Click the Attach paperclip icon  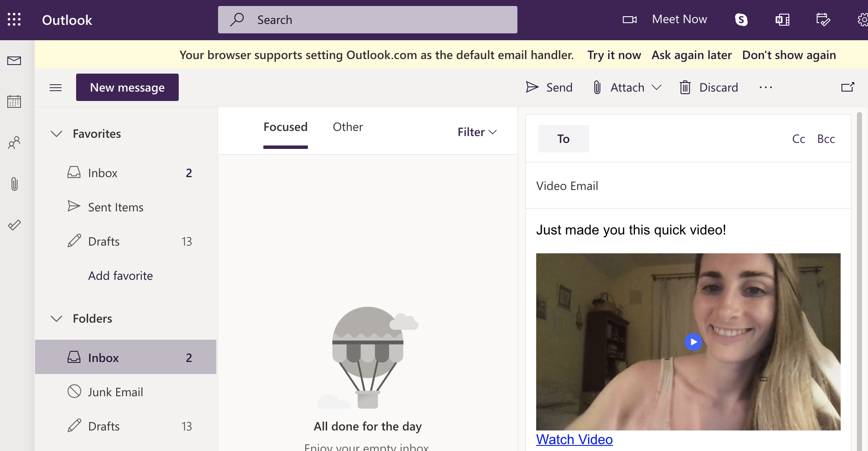tap(597, 87)
